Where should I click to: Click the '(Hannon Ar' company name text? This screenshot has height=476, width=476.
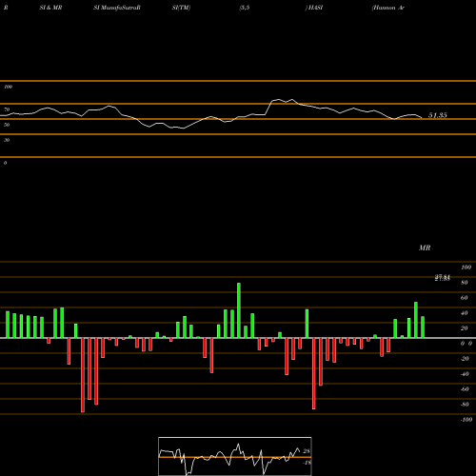[x=387, y=8]
